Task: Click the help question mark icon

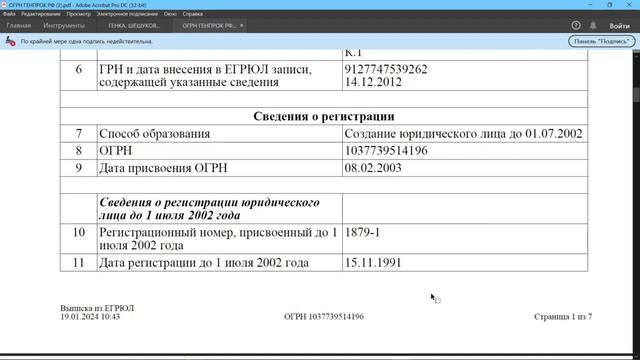Action: 576,25
